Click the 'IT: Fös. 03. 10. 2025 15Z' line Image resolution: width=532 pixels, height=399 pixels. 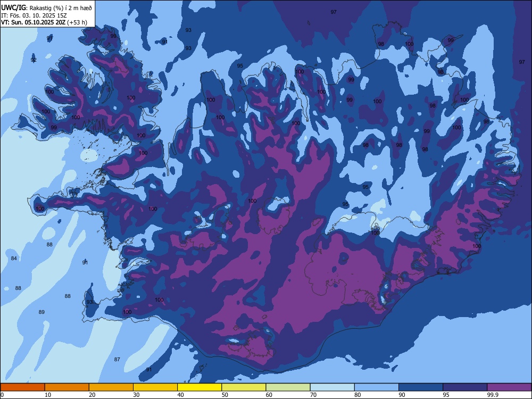34,15
